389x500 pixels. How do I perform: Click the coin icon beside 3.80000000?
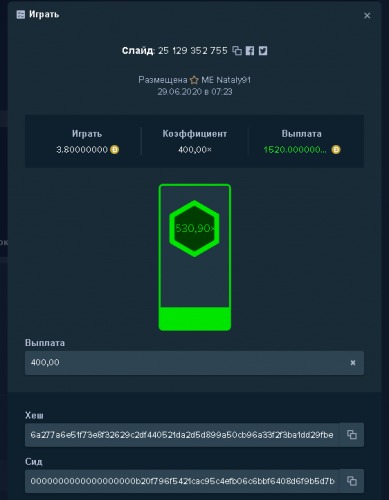[x=115, y=150]
